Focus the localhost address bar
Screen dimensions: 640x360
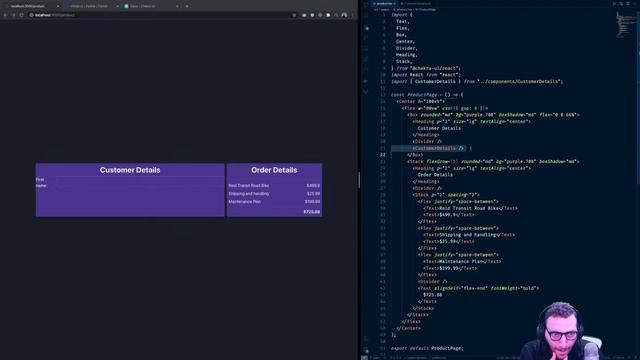pyautogui.click(x=161, y=15)
